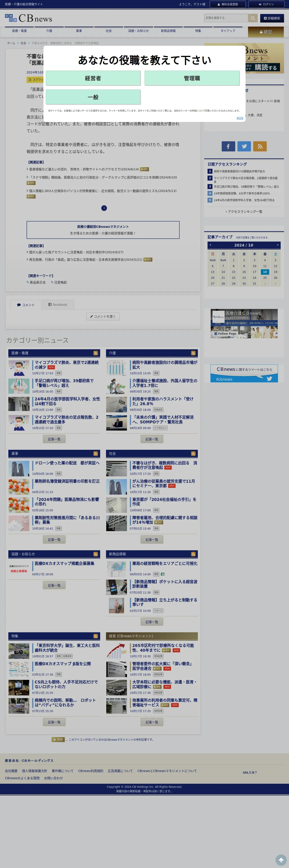Click 注意喚起 keyword tag

coord(60,282)
